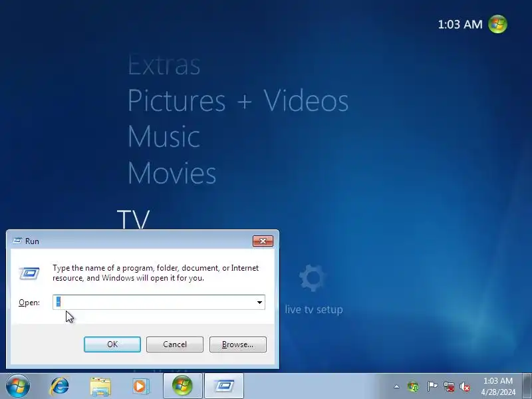
Task: Open the live tv setup label
Action: [313, 309]
